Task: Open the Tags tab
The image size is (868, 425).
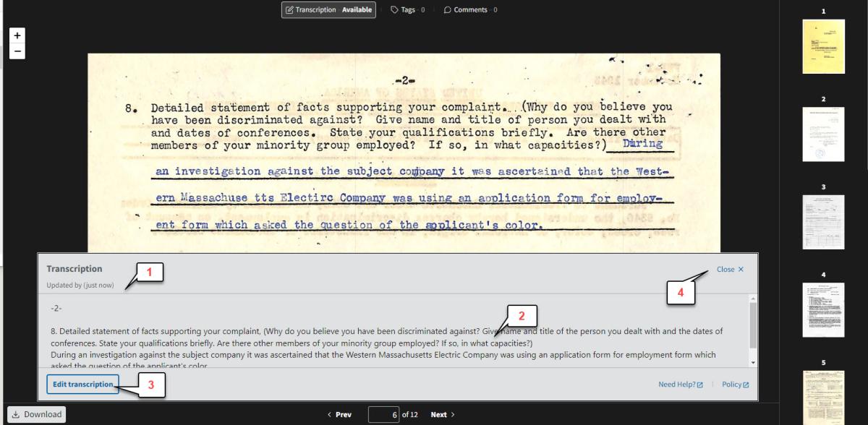Action: point(407,10)
